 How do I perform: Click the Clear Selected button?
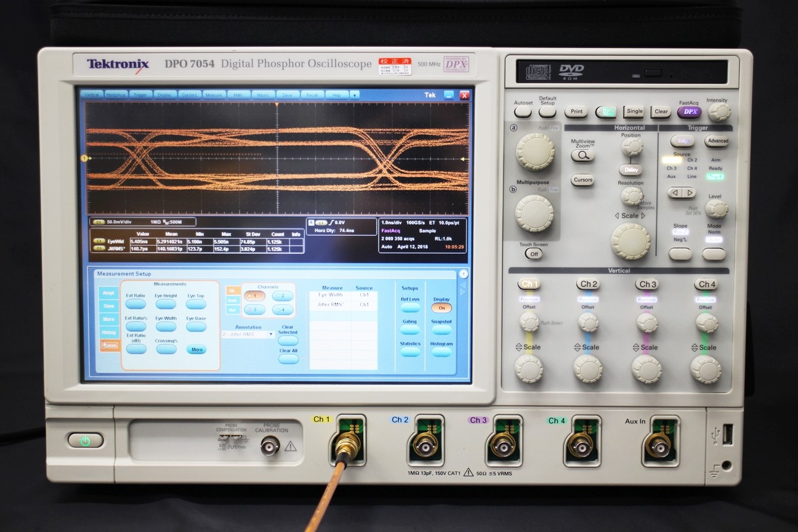click(x=288, y=340)
